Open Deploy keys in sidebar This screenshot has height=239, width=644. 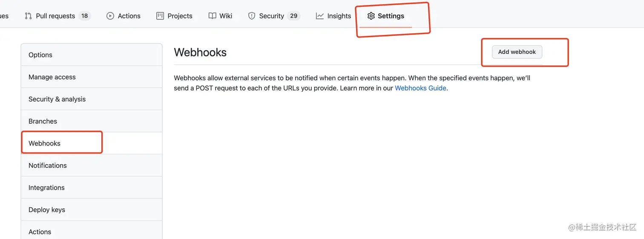(x=47, y=210)
